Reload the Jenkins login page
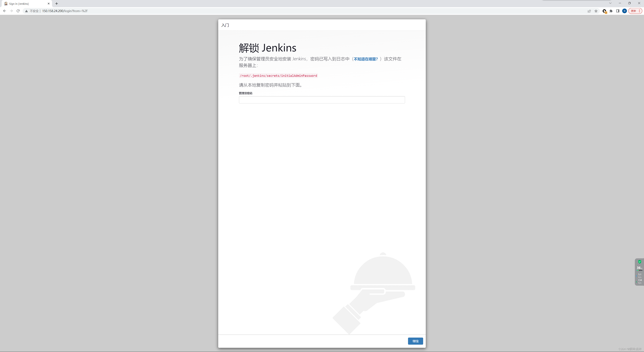Image resolution: width=644 pixels, height=352 pixels. (18, 11)
